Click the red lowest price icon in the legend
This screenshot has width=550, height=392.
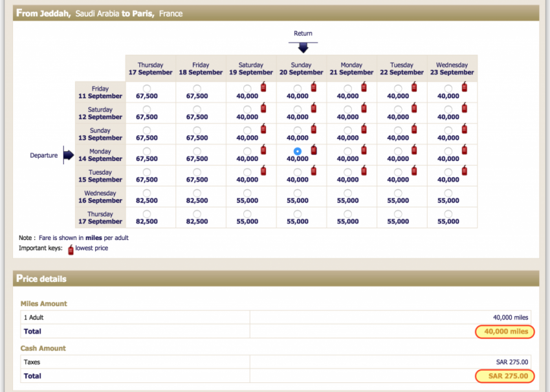[x=71, y=249]
